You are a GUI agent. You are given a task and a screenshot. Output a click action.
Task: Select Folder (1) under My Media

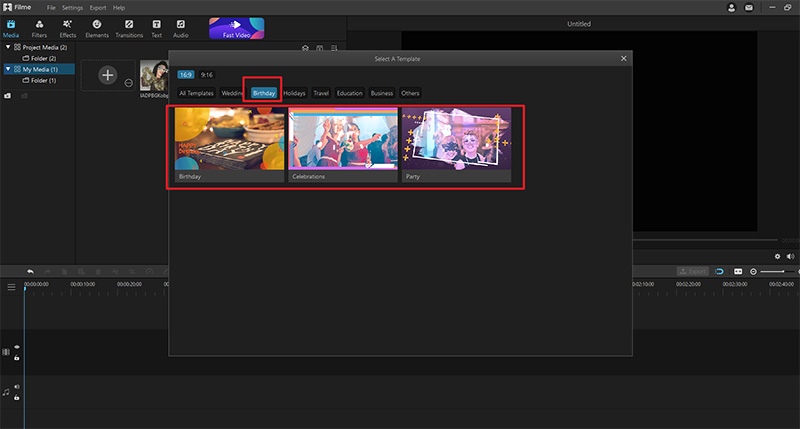(x=39, y=80)
